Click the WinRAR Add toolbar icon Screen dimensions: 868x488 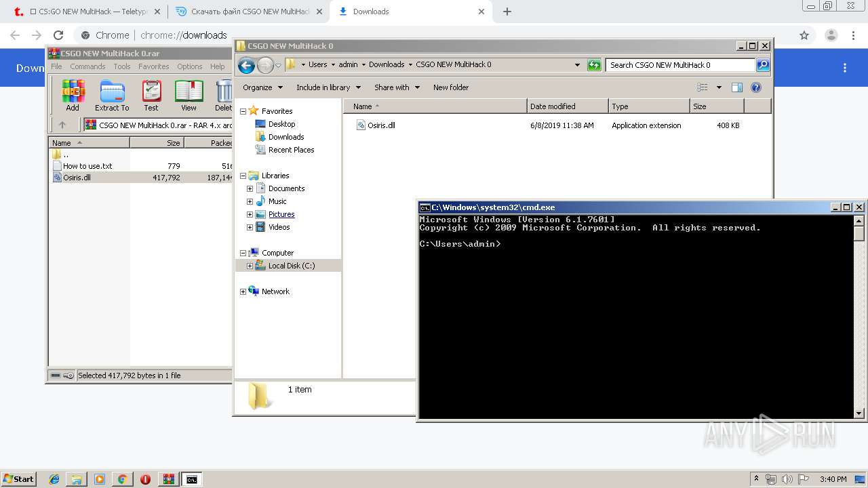coord(73,96)
